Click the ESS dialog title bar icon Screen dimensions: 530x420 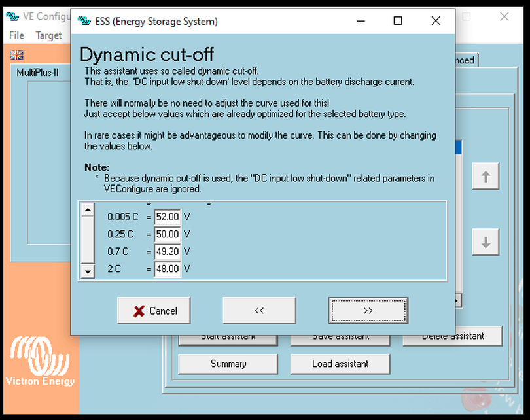(x=84, y=21)
